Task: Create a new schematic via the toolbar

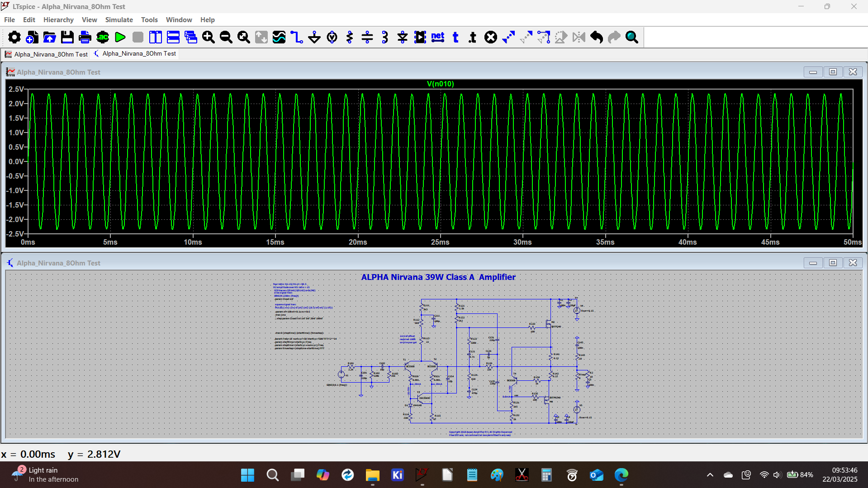Action: 32,37
